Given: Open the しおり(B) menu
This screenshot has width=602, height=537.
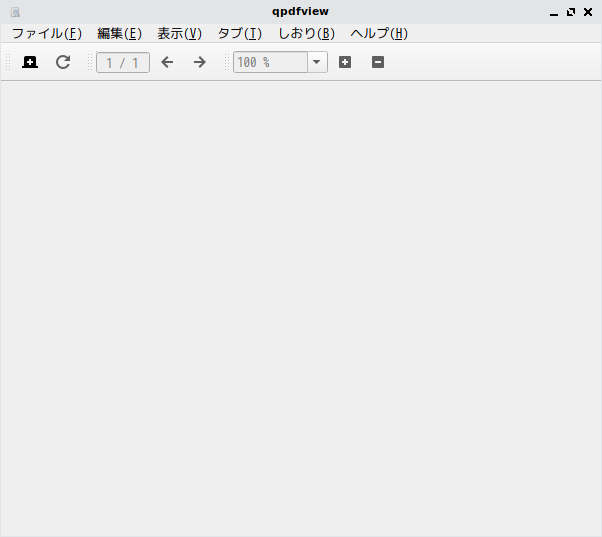Looking at the screenshot, I should 306,33.
